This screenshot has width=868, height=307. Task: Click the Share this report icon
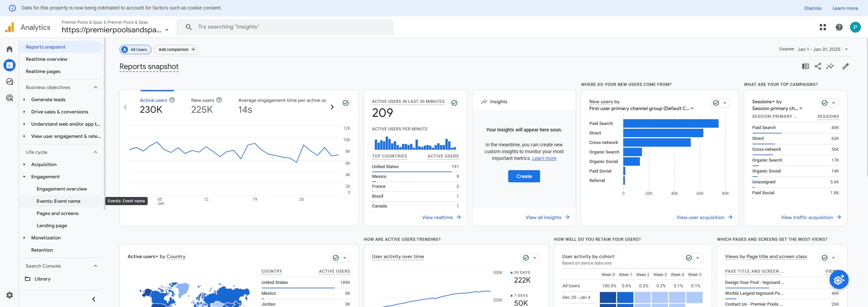tap(818, 66)
